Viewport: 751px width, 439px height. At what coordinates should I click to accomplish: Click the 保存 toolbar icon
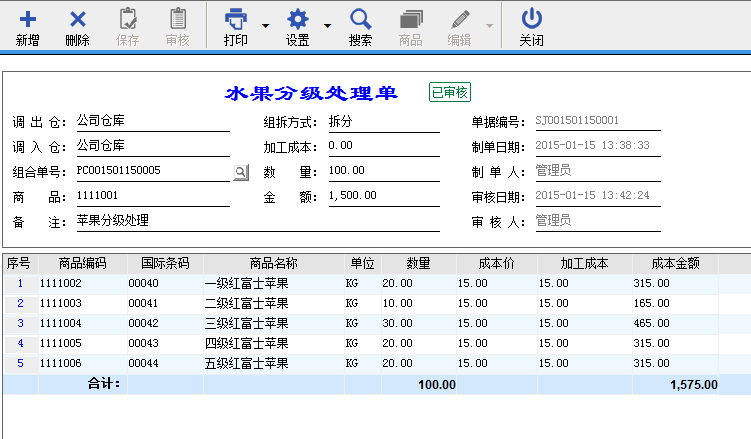(x=128, y=19)
